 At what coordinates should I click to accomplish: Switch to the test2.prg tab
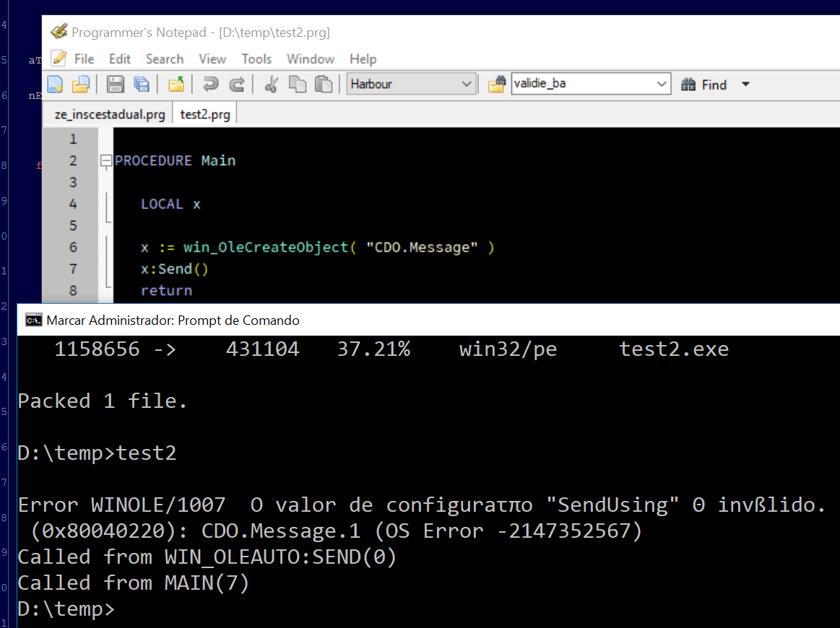[204, 114]
